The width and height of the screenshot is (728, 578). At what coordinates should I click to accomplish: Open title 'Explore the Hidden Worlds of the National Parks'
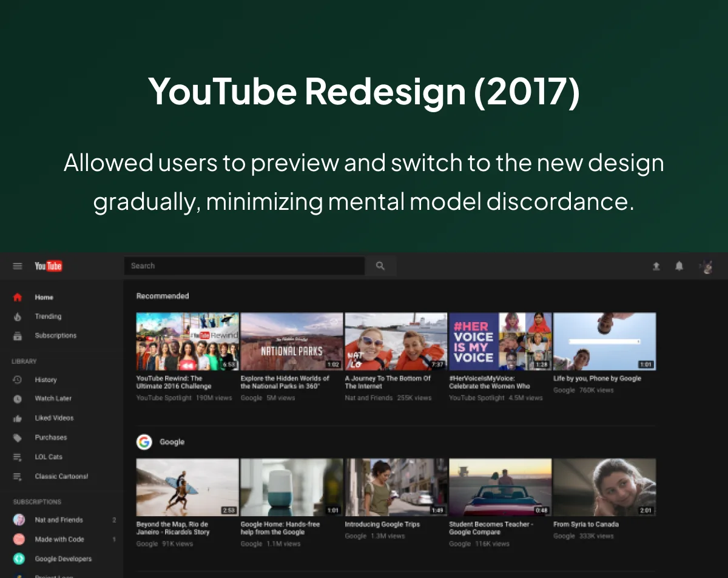coord(285,382)
